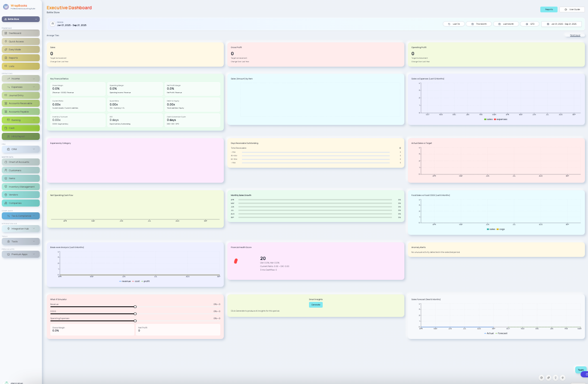Screen dimensions: 588x384
Task: Expand the Tax & Compliance menu
Action: (21, 216)
